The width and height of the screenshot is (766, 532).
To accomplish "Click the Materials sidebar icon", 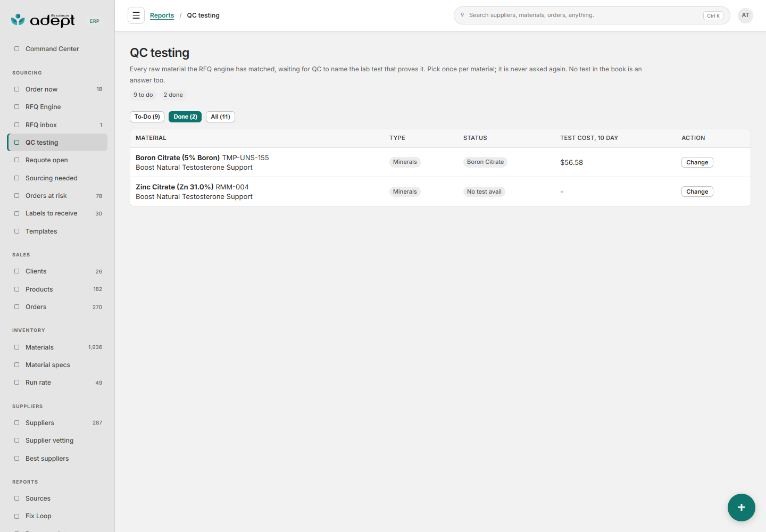I will (x=16, y=347).
